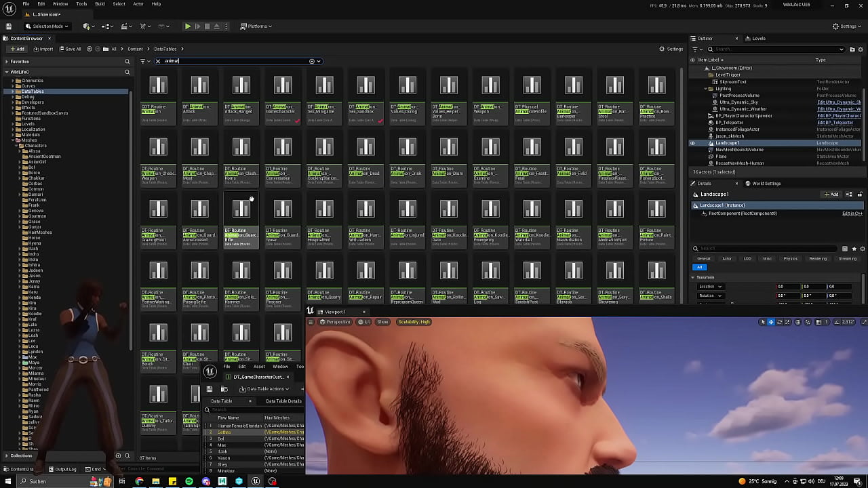Click the Edit in C++ link
This screenshot has width=868, height=488.
[852, 213]
